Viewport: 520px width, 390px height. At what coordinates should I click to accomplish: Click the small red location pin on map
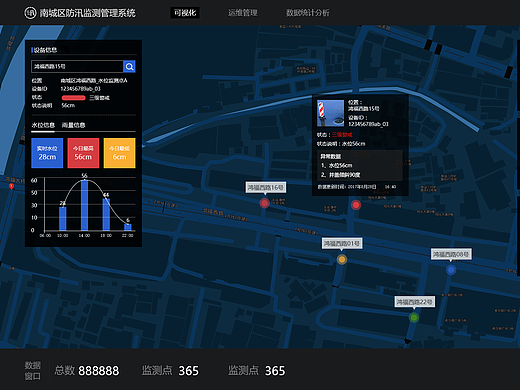click(x=11, y=186)
